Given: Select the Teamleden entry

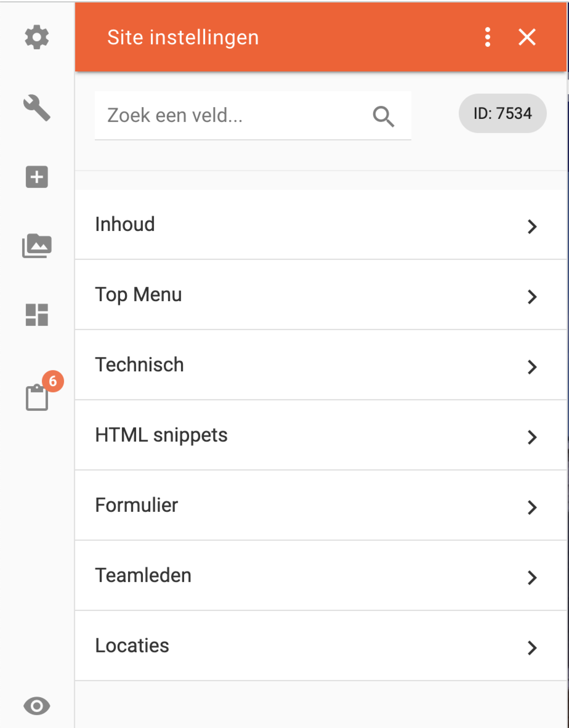Looking at the screenshot, I should [x=321, y=576].
